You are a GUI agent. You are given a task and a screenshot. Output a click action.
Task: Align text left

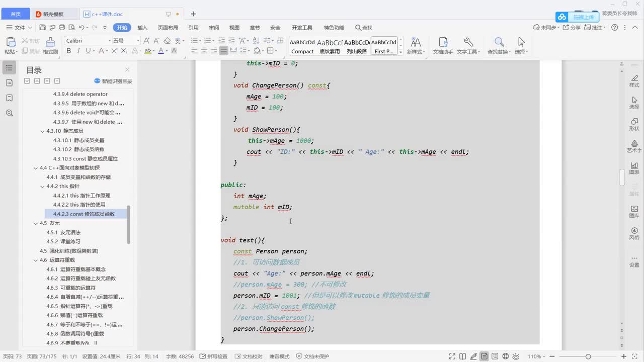tap(195, 51)
